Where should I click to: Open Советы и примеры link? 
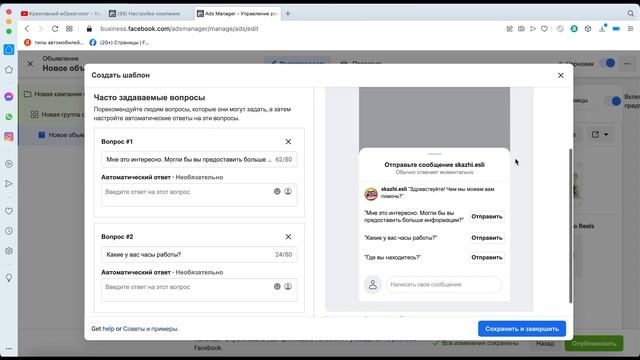click(x=150, y=329)
